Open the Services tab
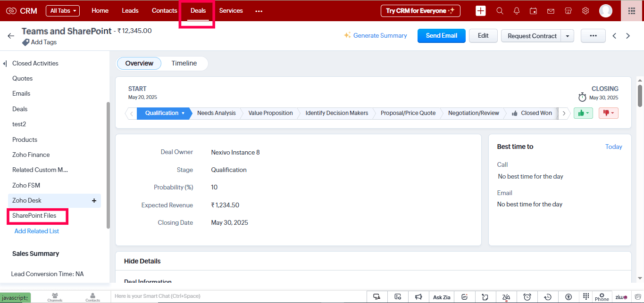This screenshot has width=644, height=303. tap(231, 10)
